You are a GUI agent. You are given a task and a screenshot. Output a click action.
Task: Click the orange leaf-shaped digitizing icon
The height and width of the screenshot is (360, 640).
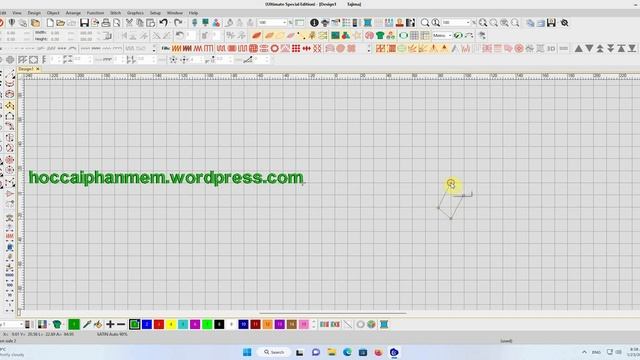point(257,36)
